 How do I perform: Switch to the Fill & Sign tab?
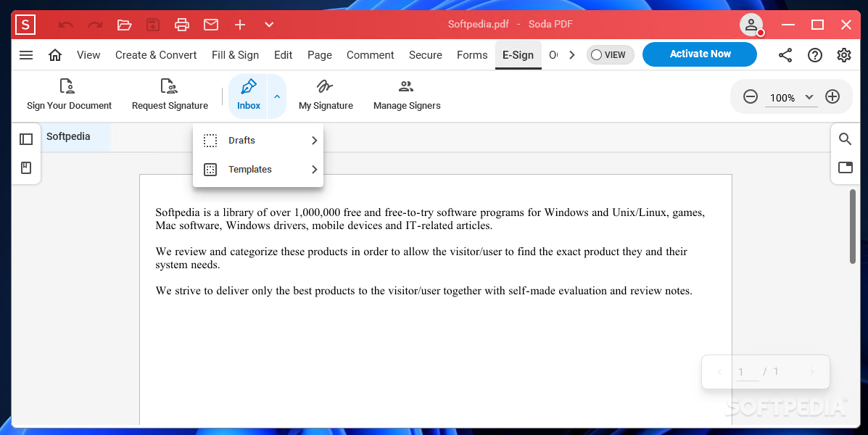(x=235, y=55)
